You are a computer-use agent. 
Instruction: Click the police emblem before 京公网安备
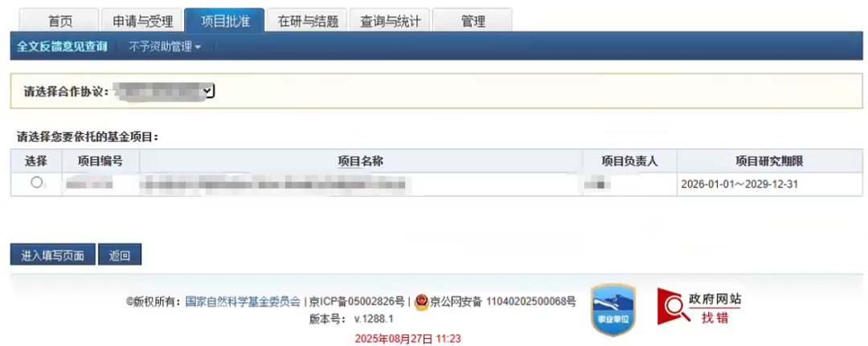click(x=421, y=301)
